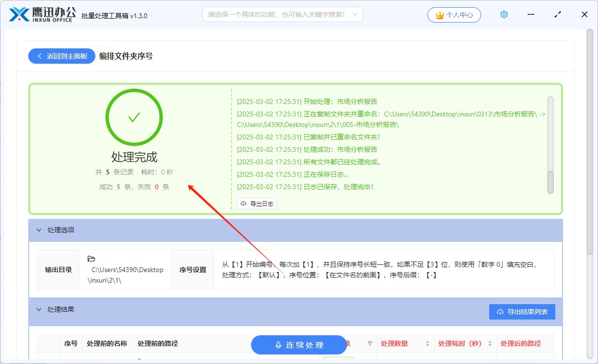Export the log with 导出日志
This screenshot has height=364, width=598.
[257, 204]
